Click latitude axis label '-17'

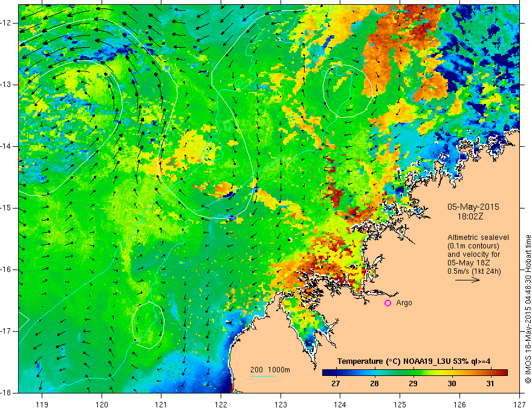click(x=6, y=331)
